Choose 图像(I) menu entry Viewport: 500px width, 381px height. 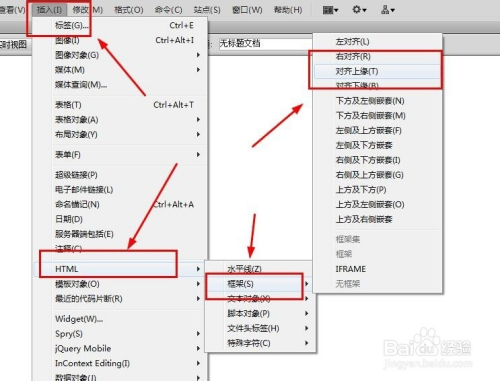[x=120, y=40]
